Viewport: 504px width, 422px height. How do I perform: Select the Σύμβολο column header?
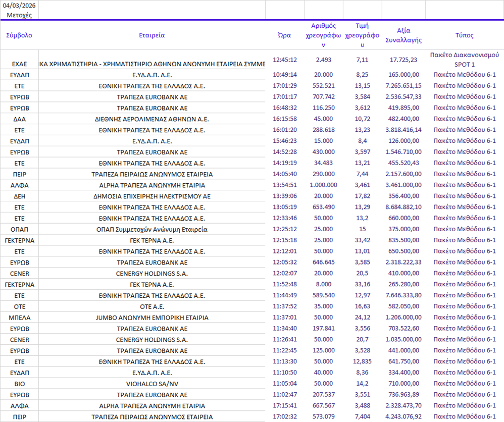19,35
